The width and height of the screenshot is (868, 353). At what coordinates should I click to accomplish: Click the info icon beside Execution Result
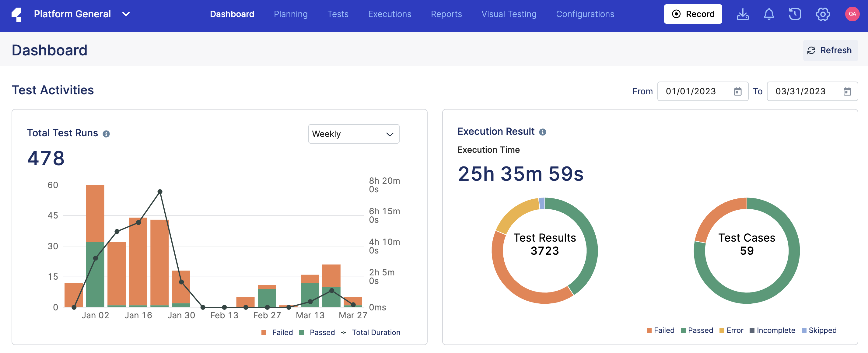(543, 132)
